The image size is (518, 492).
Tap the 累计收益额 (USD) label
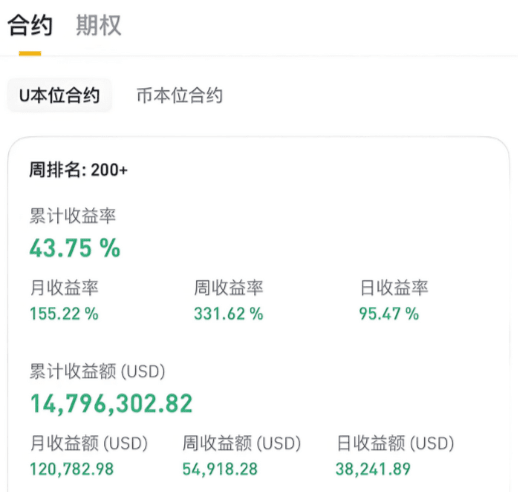(x=97, y=371)
